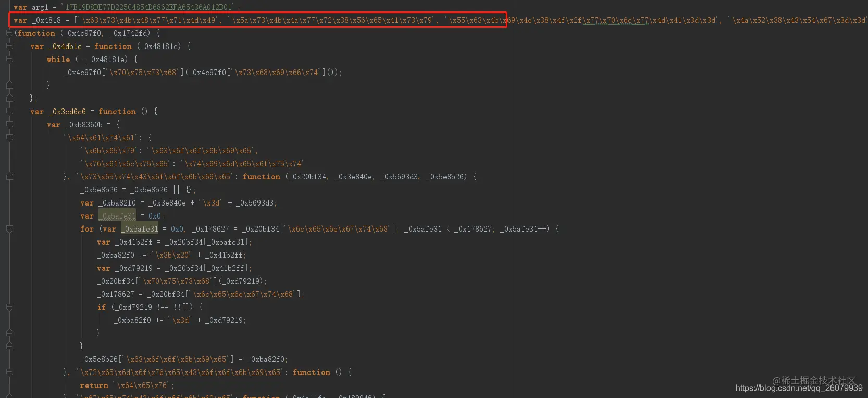Collapse the if (_0xd79219 !== !![]) block
This screenshot has height=398, width=868.
click(x=9, y=307)
